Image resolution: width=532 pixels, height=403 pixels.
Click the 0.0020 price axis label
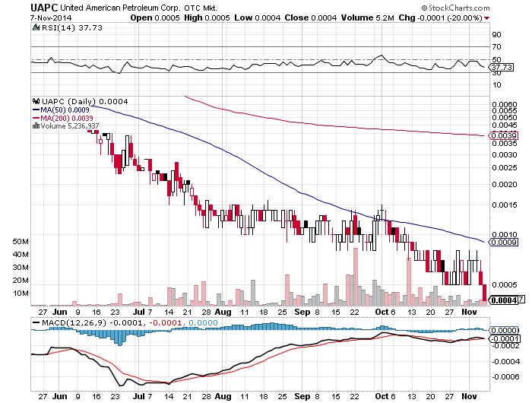(x=505, y=184)
